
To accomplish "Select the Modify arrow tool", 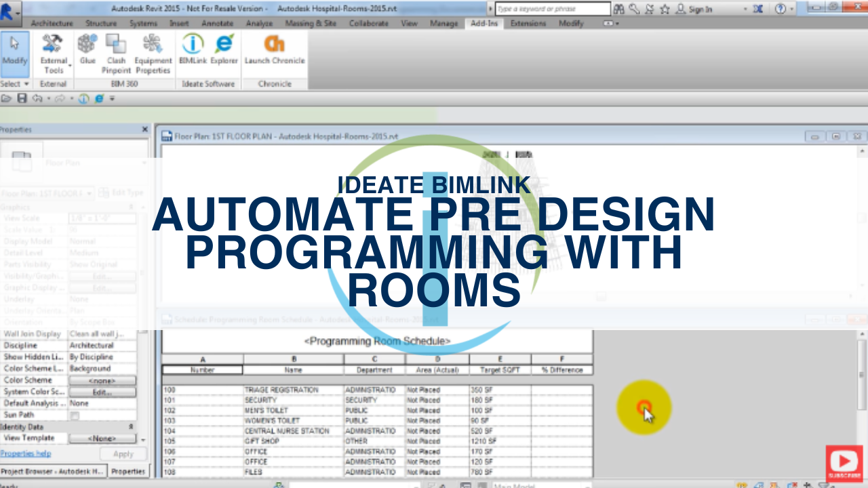I will 14,47.
